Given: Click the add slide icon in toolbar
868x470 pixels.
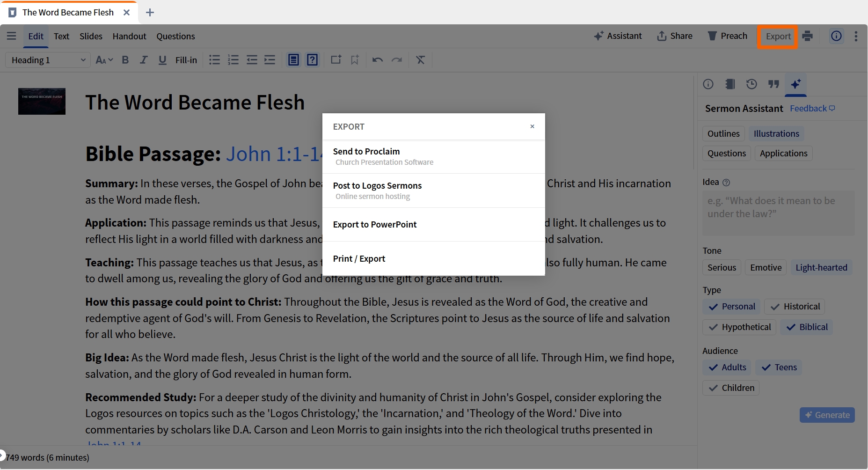Looking at the screenshot, I should coord(336,60).
